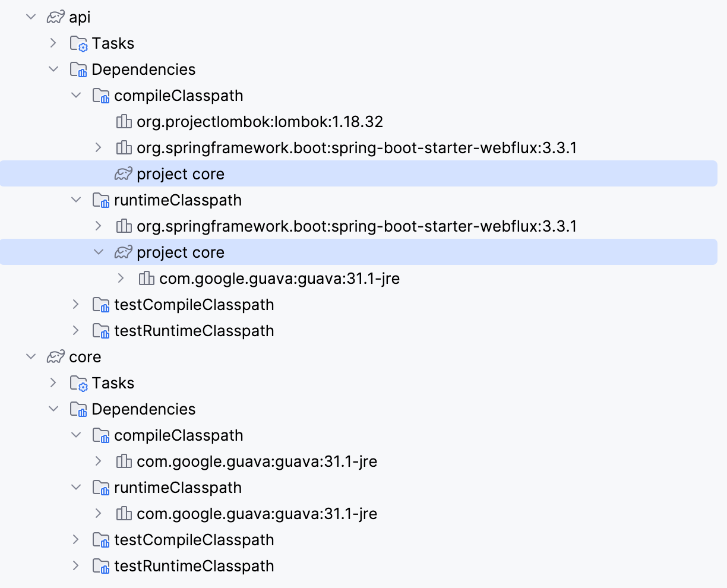This screenshot has width=727, height=588.
Task: Collapse core runtimeClasspath configuration
Action: click(x=76, y=488)
